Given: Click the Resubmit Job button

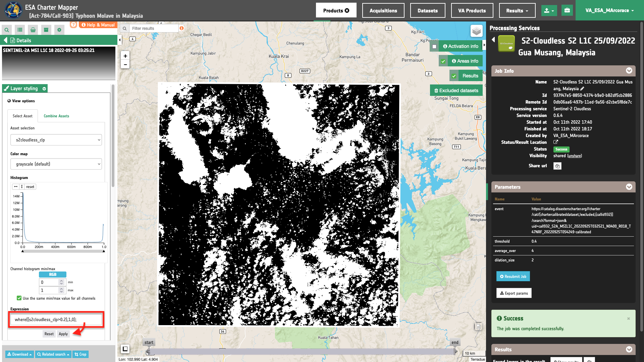Looking at the screenshot, I should (513, 277).
